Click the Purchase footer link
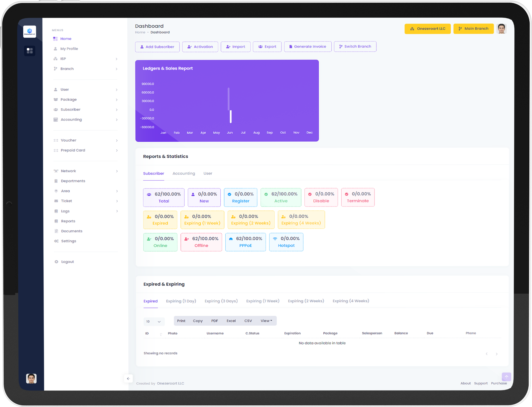532x407 pixels. (499, 383)
